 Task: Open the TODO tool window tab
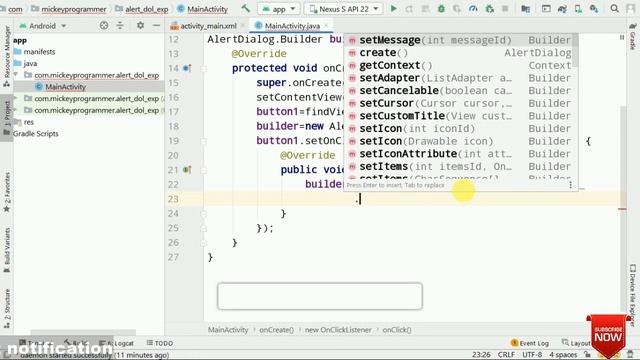pyautogui.click(x=160, y=343)
